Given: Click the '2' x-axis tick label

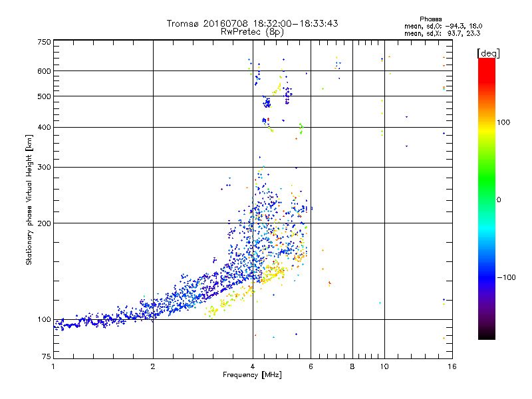Looking at the screenshot, I should pos(153,366).
